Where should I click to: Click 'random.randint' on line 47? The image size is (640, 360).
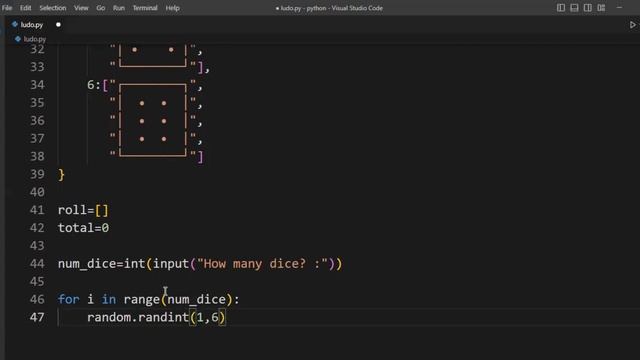pos(138,317)
